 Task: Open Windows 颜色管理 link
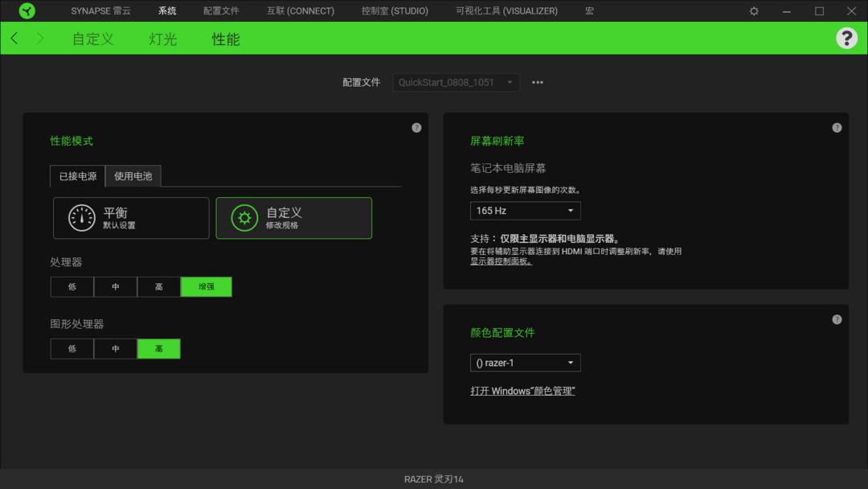click(x=523, y=390)
